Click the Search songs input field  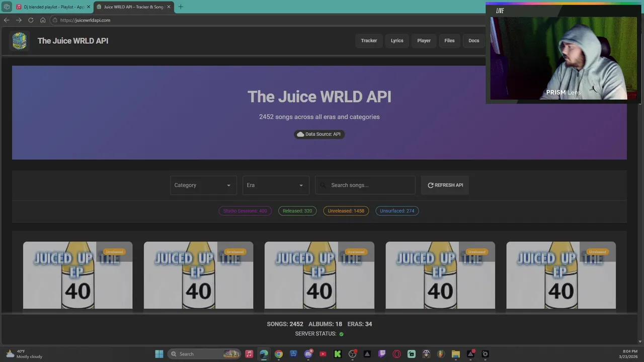coord(365,185)
